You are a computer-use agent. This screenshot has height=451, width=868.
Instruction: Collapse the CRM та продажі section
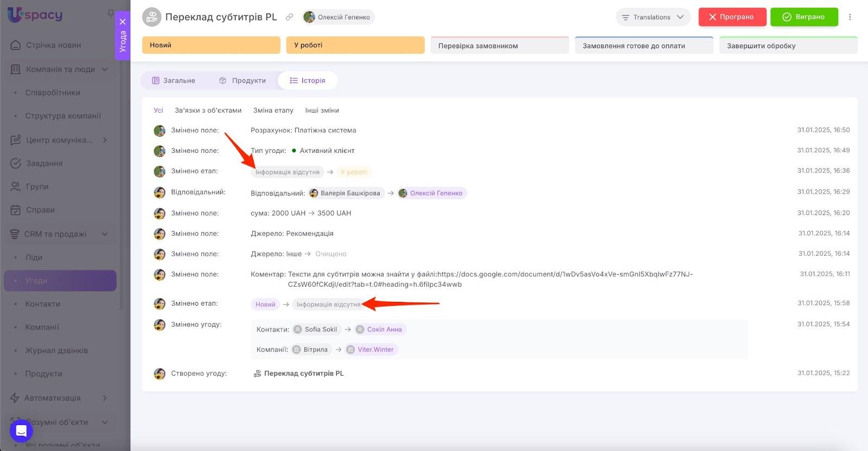tap(105, 234)
